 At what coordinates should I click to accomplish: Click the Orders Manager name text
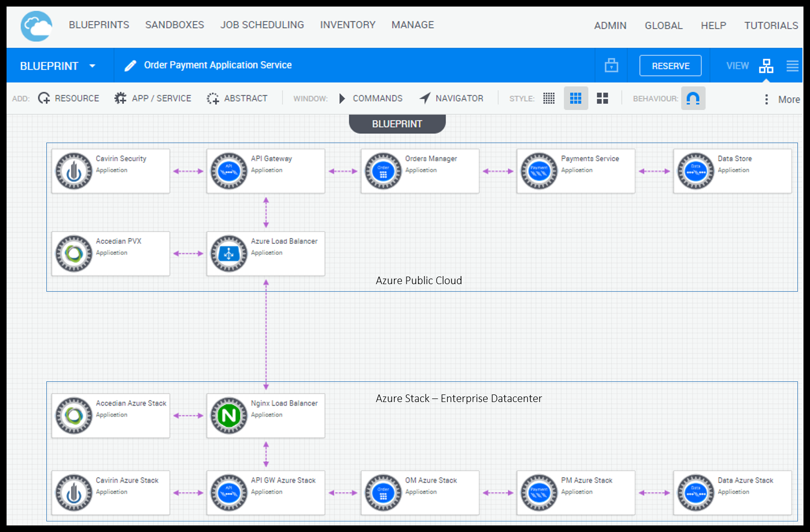tap(431, 159)
